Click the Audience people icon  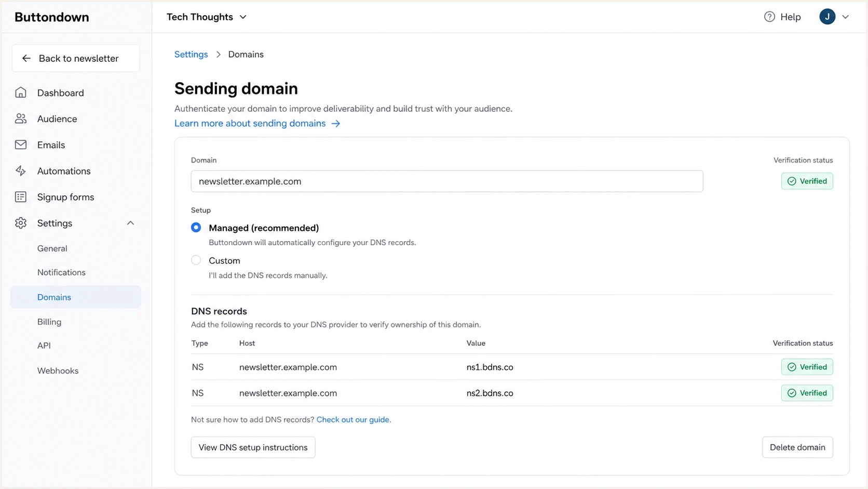point(21,118)
